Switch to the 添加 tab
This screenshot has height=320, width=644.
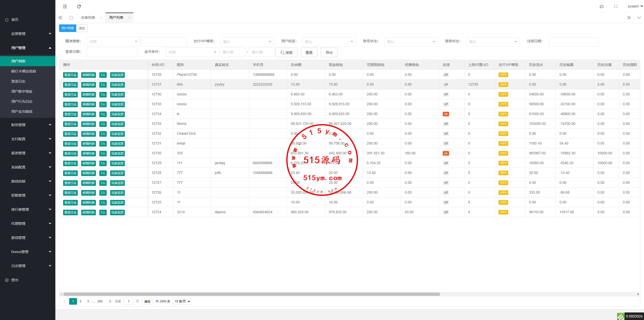82,28
